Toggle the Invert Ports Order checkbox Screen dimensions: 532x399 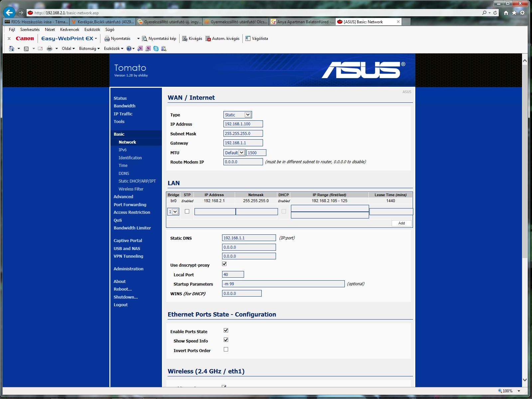coord(226,349)
